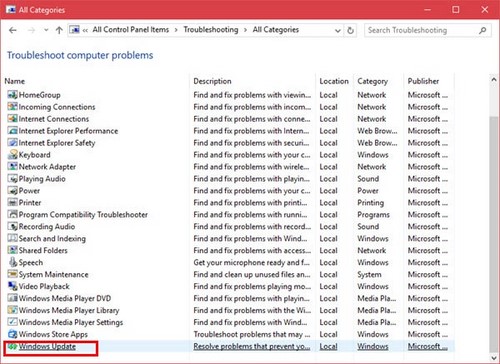Click 'Find and clean up unused files an...' text

[252, 274]
